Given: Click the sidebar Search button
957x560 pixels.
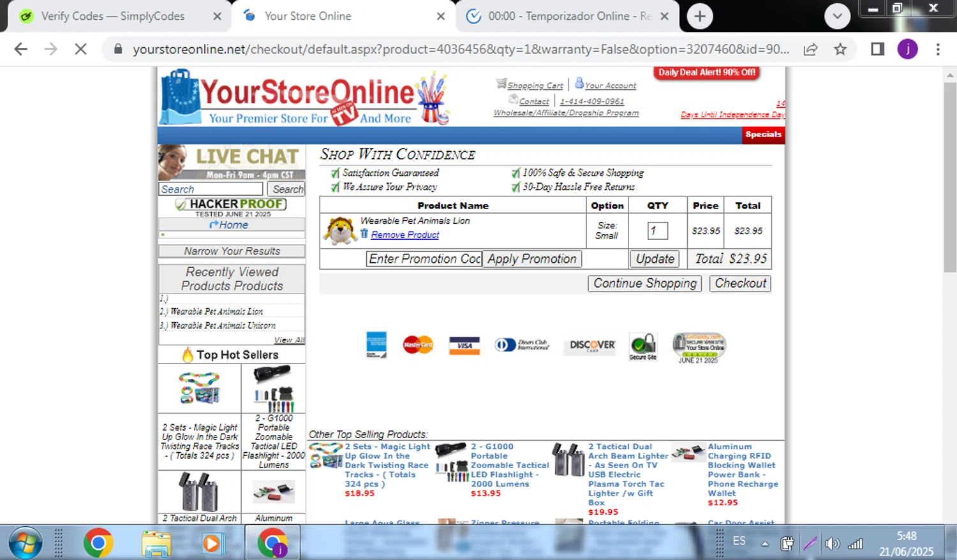Looking at the screenshot, I should tap(287, 189).
